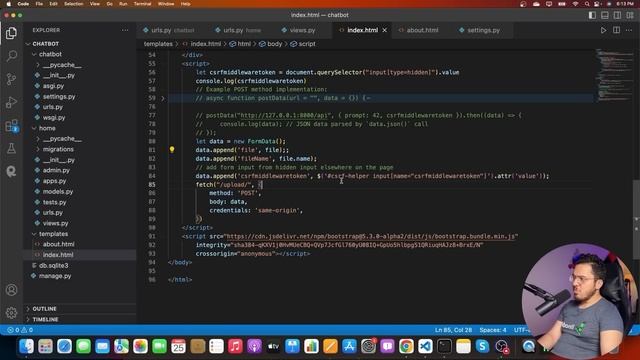Close the index.html tab
Image resolution: width=640 pixels, height=360 pixels.
pos(384,30)
